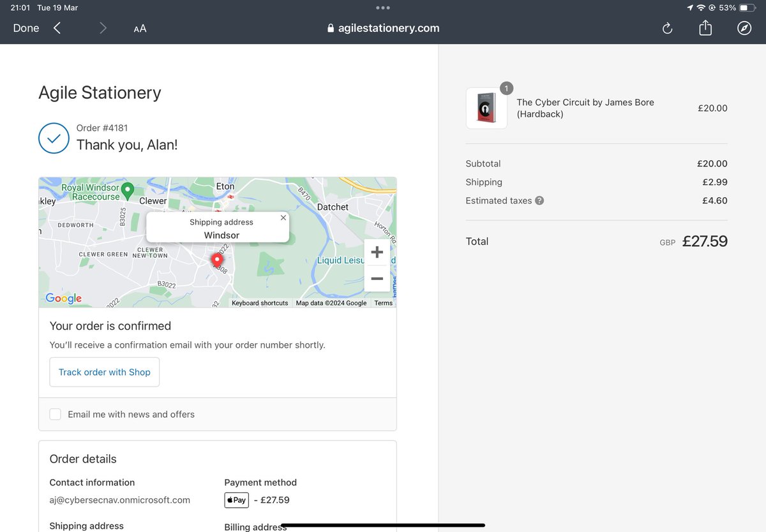Click the Order details heading

(83, 459)
